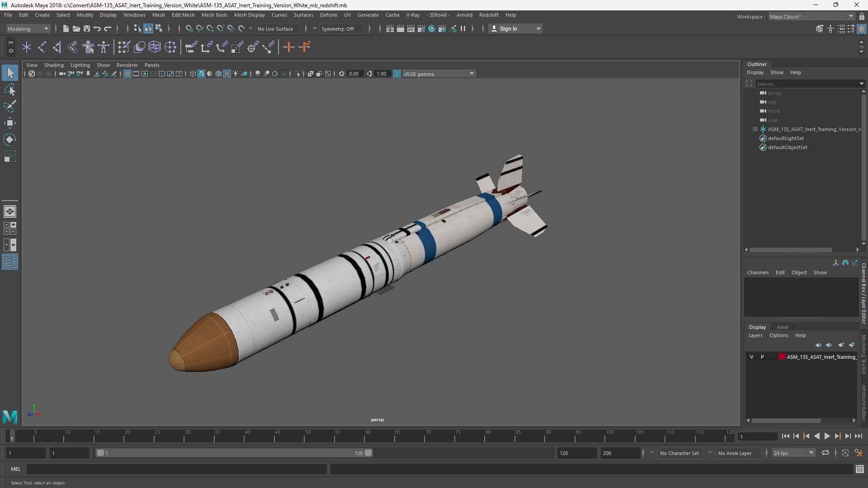
Task: Toggle layer visibility V for ASM_135 layer
Action: click(751, 357)
